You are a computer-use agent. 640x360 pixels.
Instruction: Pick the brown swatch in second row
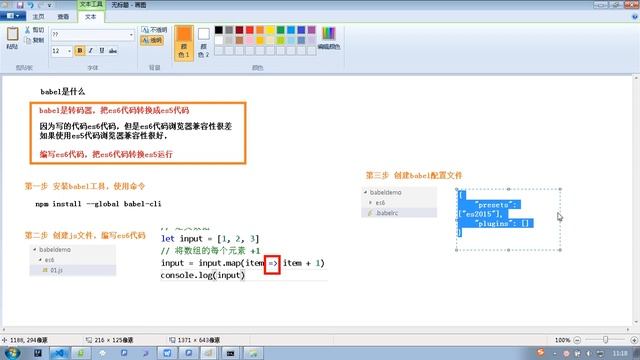239,40
